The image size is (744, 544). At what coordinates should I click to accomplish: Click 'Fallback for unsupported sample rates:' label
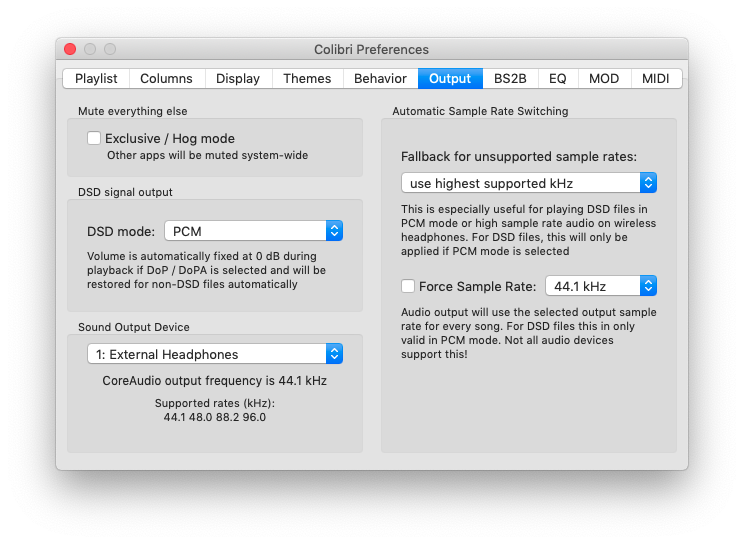[519, 157]
